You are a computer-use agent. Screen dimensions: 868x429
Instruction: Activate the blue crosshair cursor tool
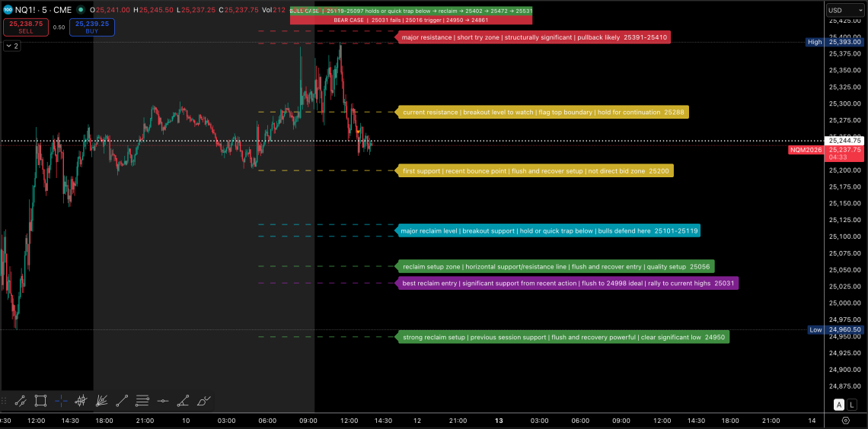(x=61, y=400)
